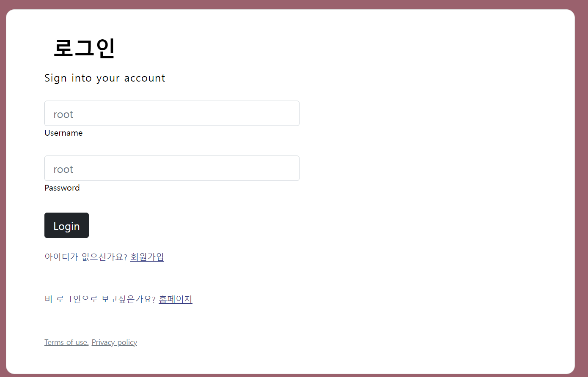Click the Username input field

click(172, 113)
